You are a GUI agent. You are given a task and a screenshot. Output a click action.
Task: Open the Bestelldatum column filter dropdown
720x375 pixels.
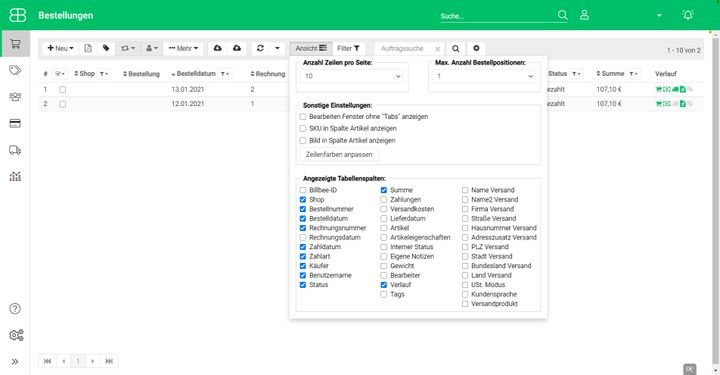click(x=225, y=74)
